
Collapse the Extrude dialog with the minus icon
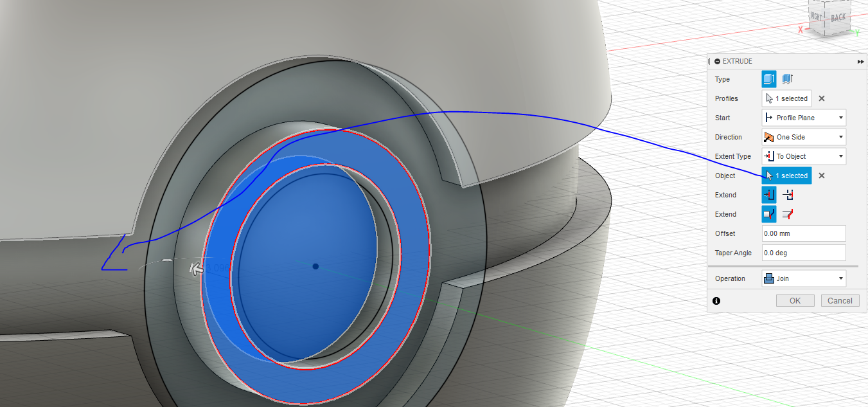717,61
